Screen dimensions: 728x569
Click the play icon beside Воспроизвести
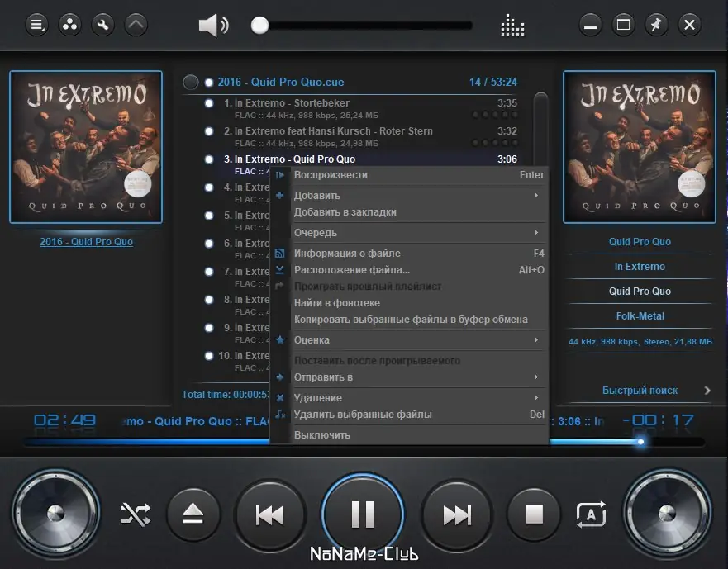coord(279,175)
